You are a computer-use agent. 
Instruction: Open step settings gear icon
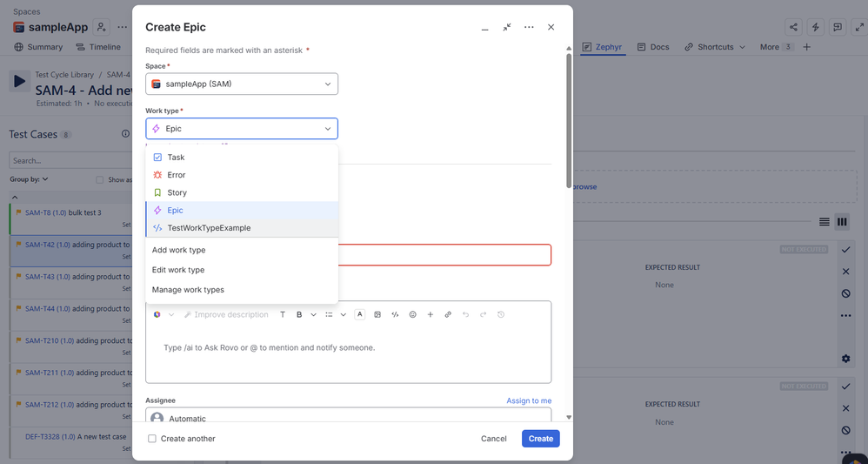pos(845,359)
